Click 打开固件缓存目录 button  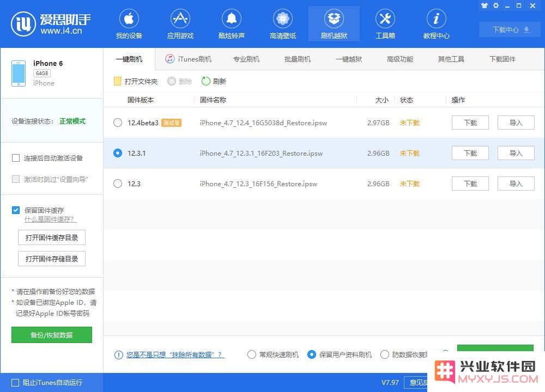(x=52, y=237)
